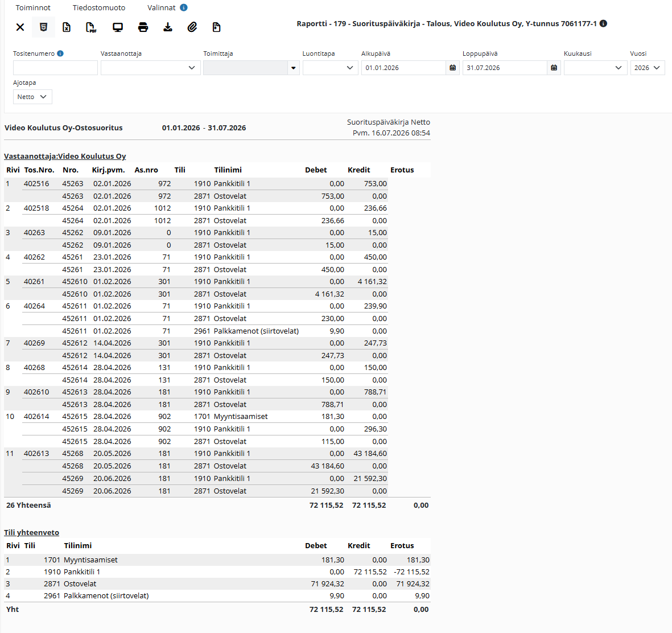Click the info icon beside the report title

[x=603, y=23]
